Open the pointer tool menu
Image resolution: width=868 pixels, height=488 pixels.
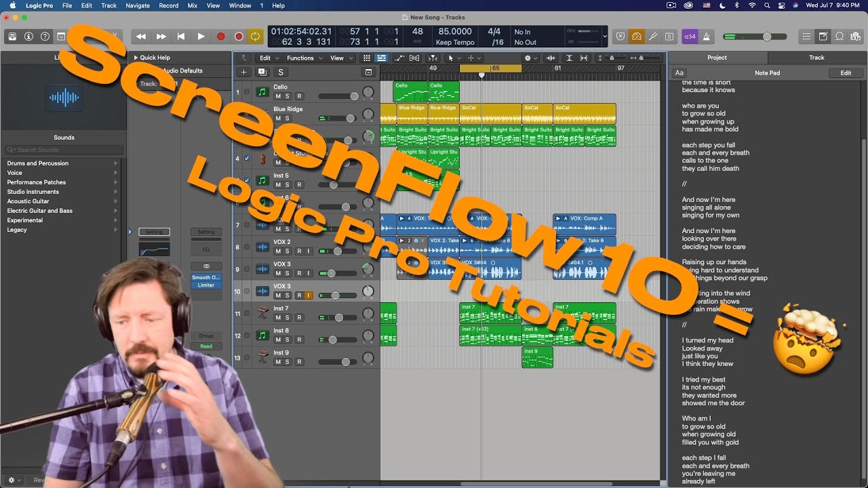point(453,58)
